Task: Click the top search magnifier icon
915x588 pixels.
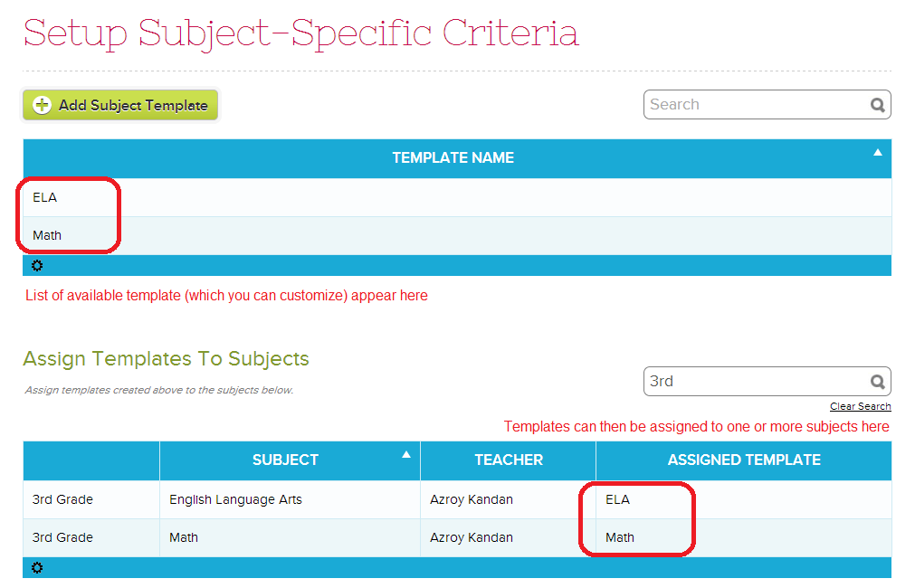Action: [877, 105]
